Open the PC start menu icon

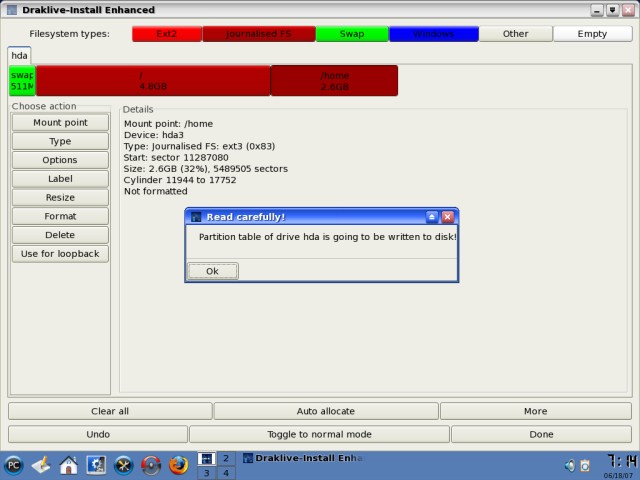coord(14,465)
